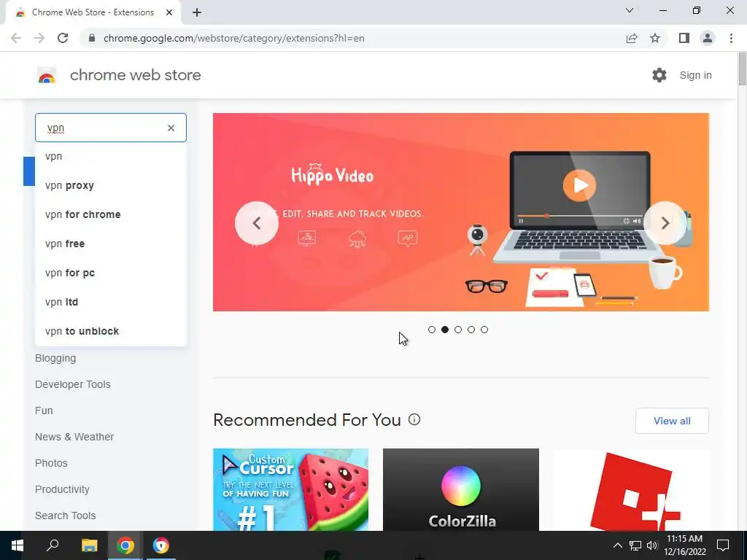Go back to the previous page
Viewport: 747px width, 560px height.
16,38
